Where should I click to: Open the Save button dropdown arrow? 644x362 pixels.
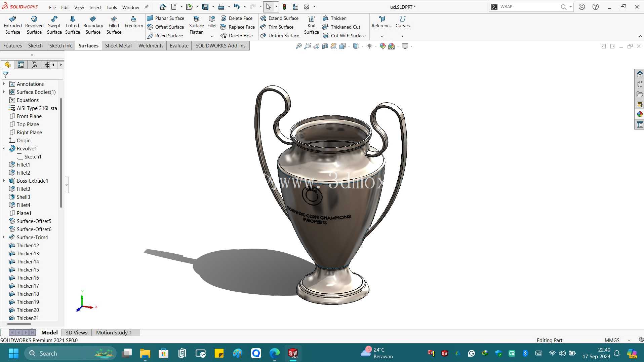[213, 7]
